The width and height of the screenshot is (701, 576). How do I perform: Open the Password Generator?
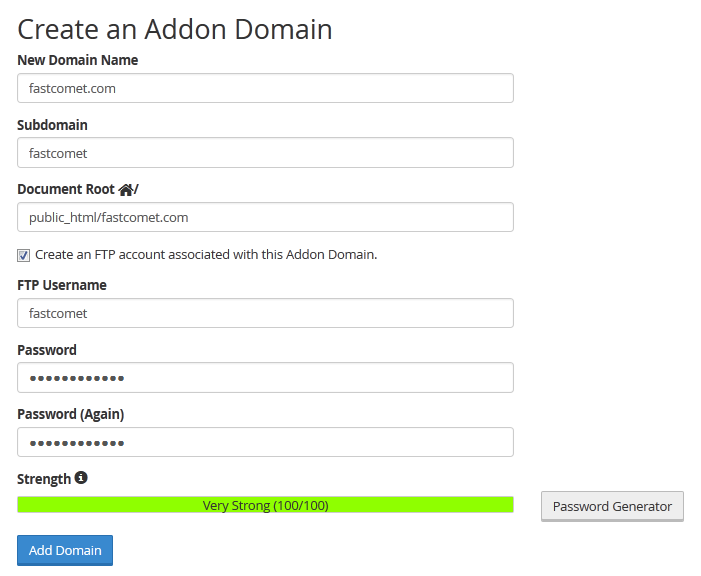(612, 506)
